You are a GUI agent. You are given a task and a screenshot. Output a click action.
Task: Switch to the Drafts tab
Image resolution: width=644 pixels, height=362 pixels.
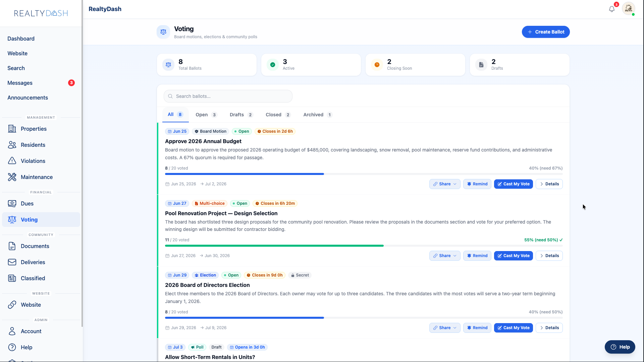[x=241, y=115]
